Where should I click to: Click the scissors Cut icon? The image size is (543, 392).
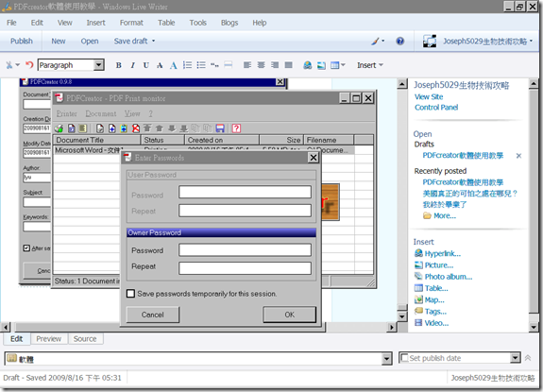click(9, 65)
